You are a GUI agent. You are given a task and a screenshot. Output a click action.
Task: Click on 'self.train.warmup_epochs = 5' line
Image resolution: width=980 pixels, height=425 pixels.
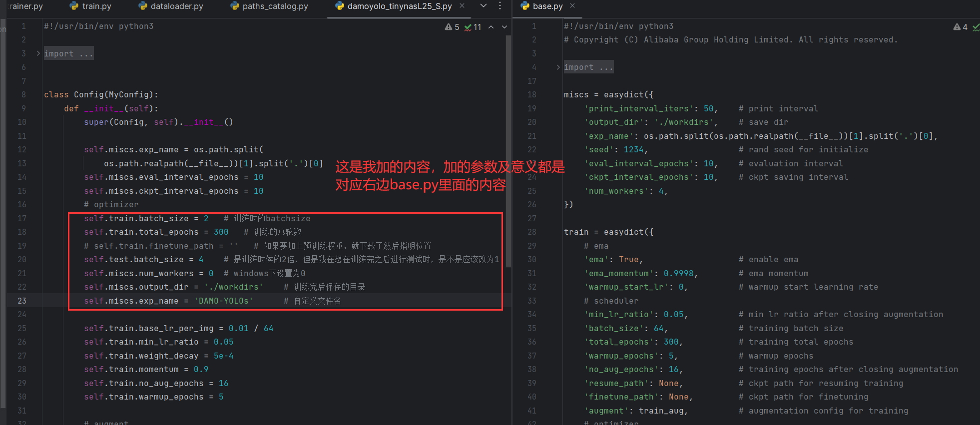coord(154,397)
